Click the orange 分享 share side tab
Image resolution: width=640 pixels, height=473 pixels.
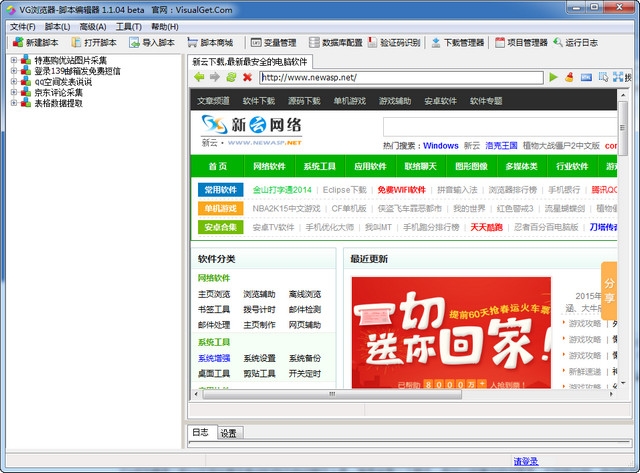point(609,290)
